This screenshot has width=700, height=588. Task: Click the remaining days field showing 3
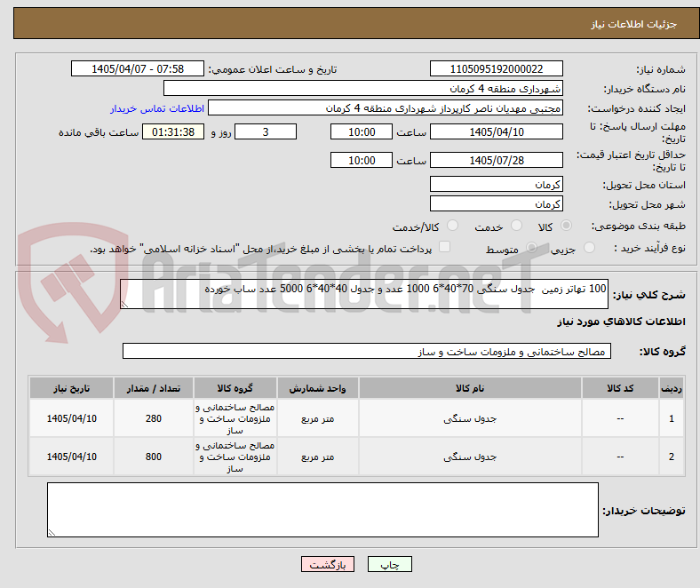(x=266, y=132)
